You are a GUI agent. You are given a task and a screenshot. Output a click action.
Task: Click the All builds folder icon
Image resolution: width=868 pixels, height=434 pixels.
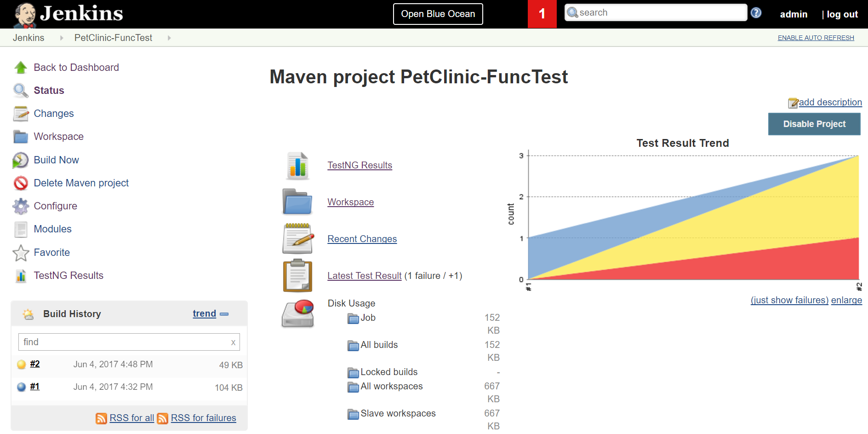pos(353,346)
